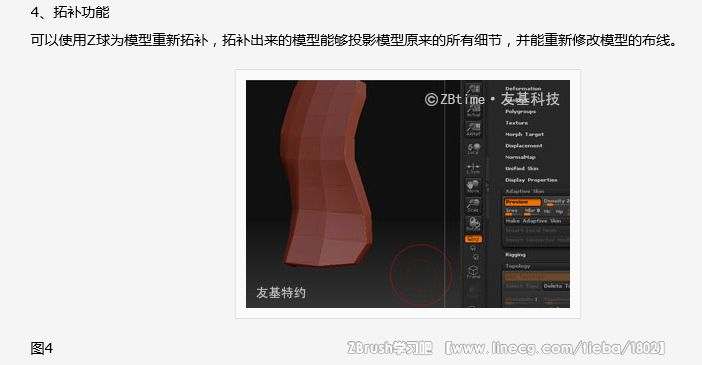The image size is (702, 365).
Task: Click the Frame mesh icon
Action: (473, 272)
